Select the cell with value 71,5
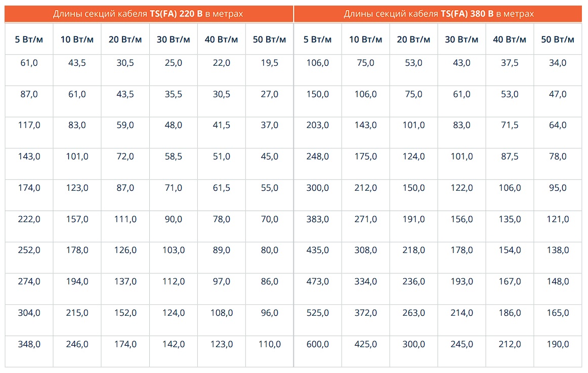The width and height of the screenshot is (588, 373). pos(510,125)
